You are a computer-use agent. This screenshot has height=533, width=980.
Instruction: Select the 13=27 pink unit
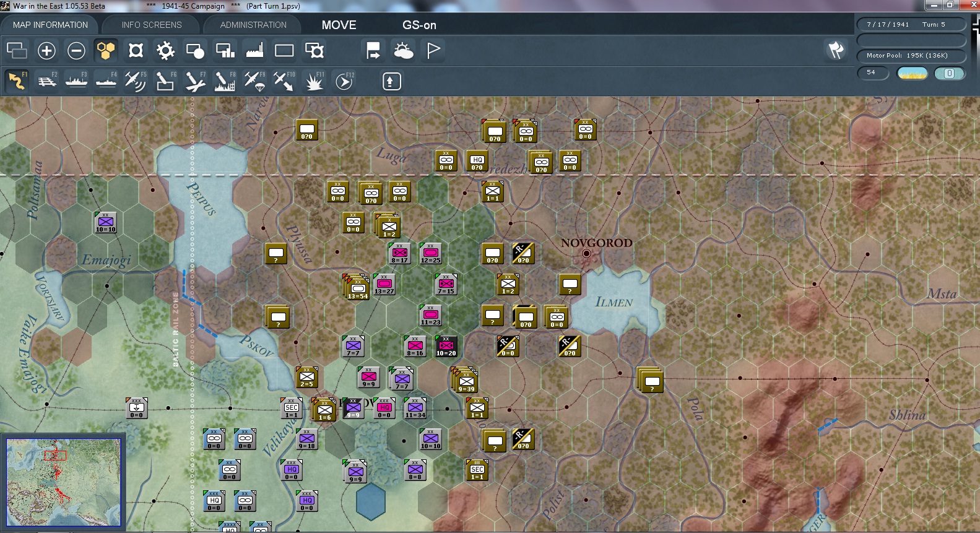[384, 284]
